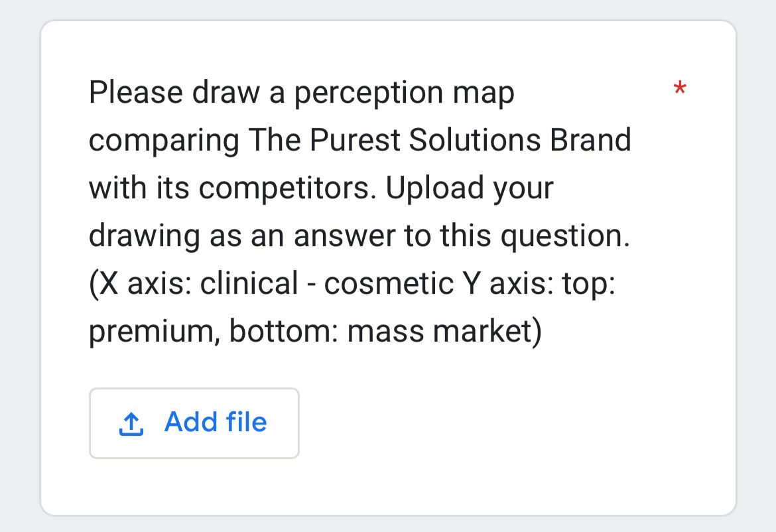776x532 pixels.
Task: Click the rounded border of the Add file button
Action: coord(194,390)
